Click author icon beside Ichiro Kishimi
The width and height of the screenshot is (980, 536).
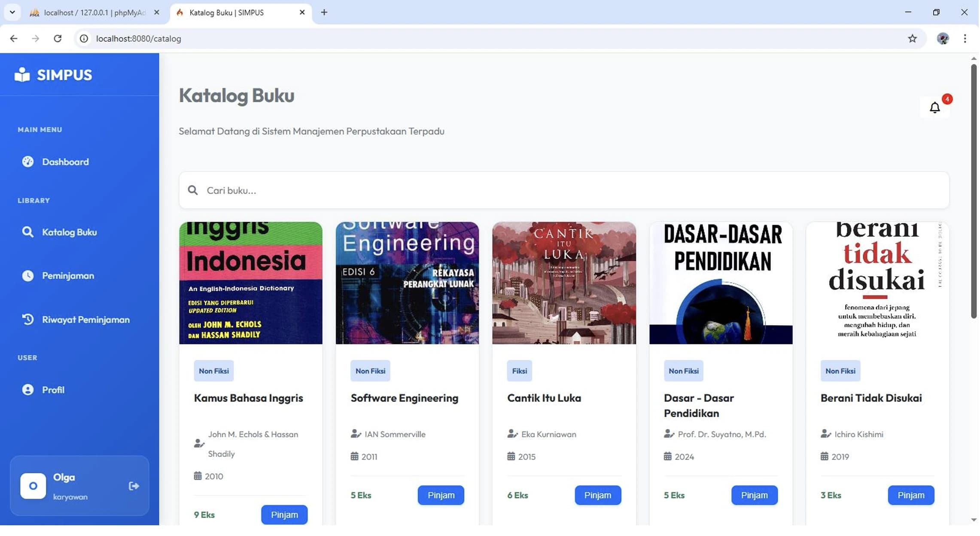825,434
